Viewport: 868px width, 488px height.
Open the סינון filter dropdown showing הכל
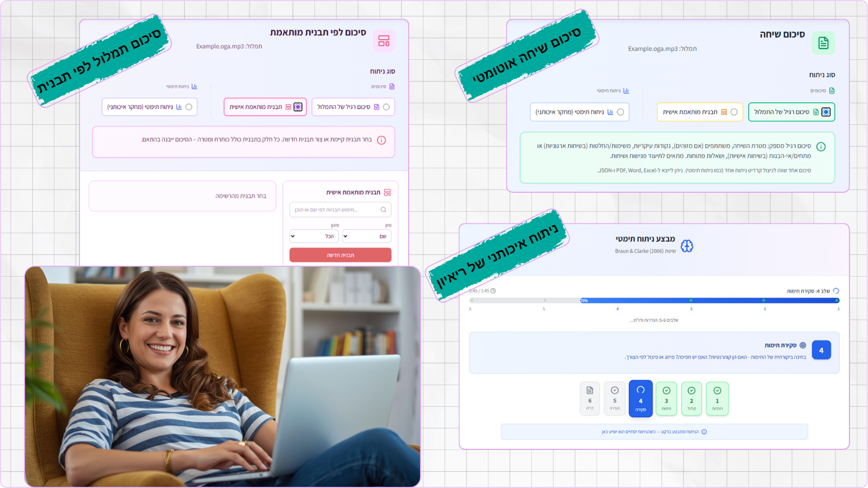point(314,236)
